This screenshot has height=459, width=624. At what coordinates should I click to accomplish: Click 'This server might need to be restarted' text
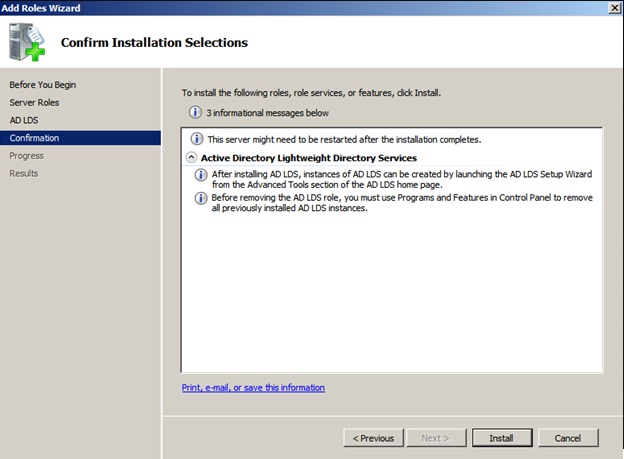(344, 139)
